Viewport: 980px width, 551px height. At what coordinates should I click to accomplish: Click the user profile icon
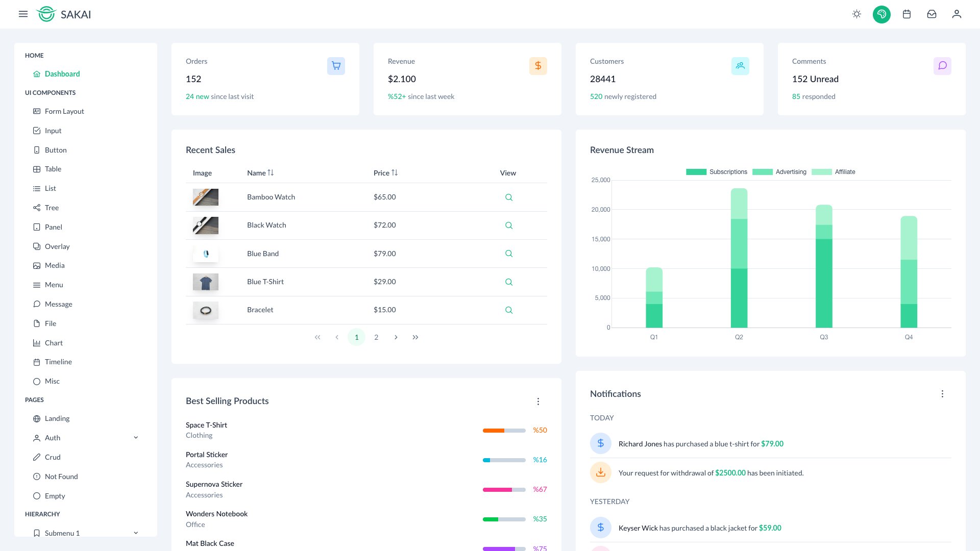point(956,14)
